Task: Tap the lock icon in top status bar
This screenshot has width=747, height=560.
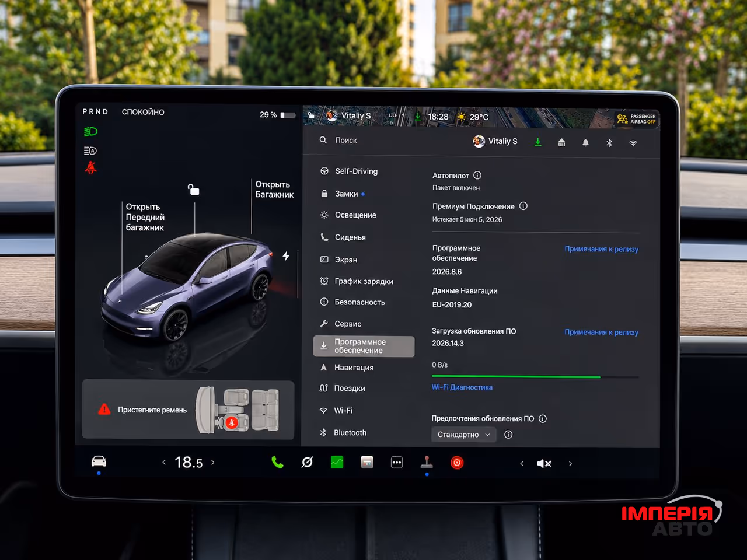Action: (x=311, y=116)
